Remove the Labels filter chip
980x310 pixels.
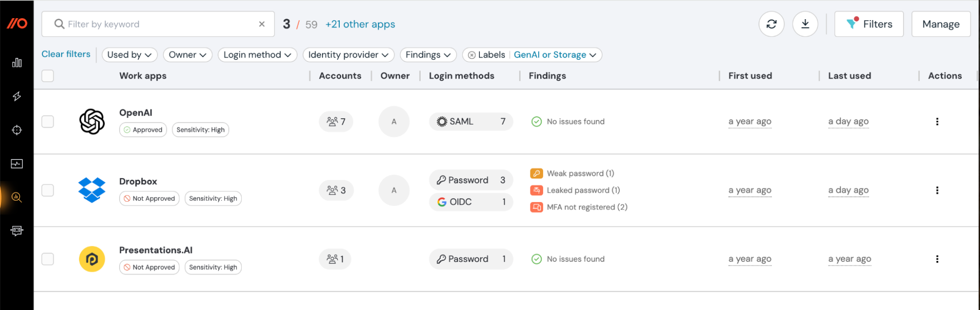tap(472, 55)
